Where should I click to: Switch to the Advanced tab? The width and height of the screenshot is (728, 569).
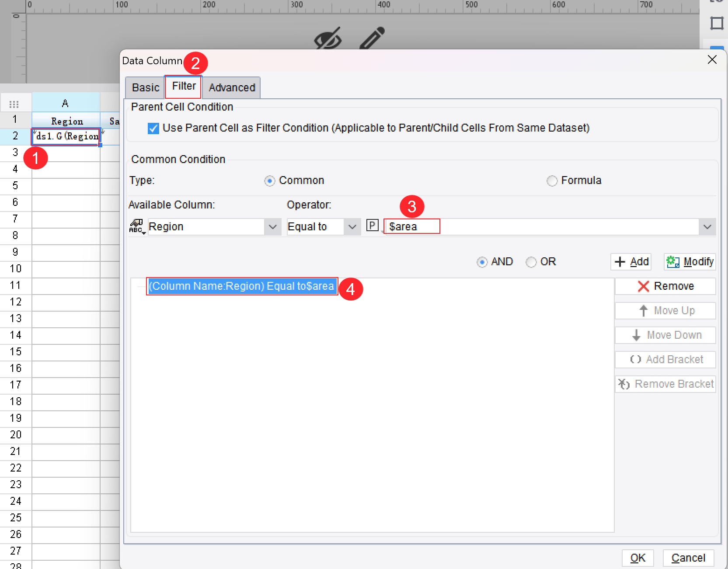tap(232, 87)
